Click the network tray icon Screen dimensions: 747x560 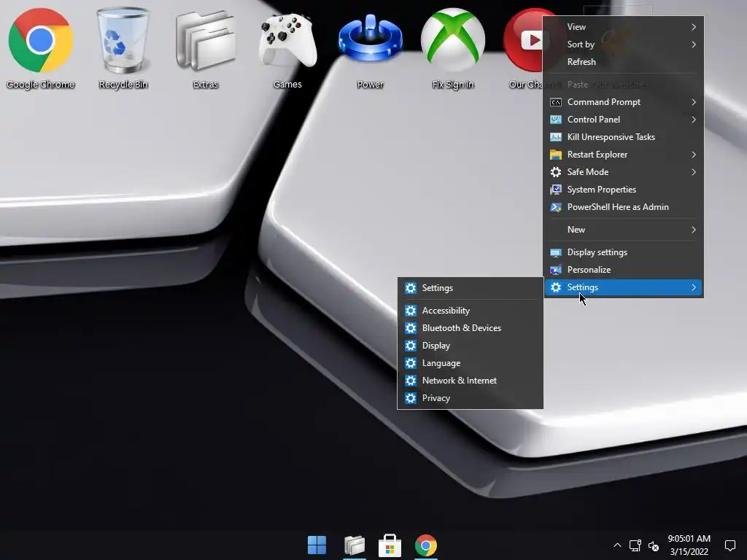click(x=635, y=545)
